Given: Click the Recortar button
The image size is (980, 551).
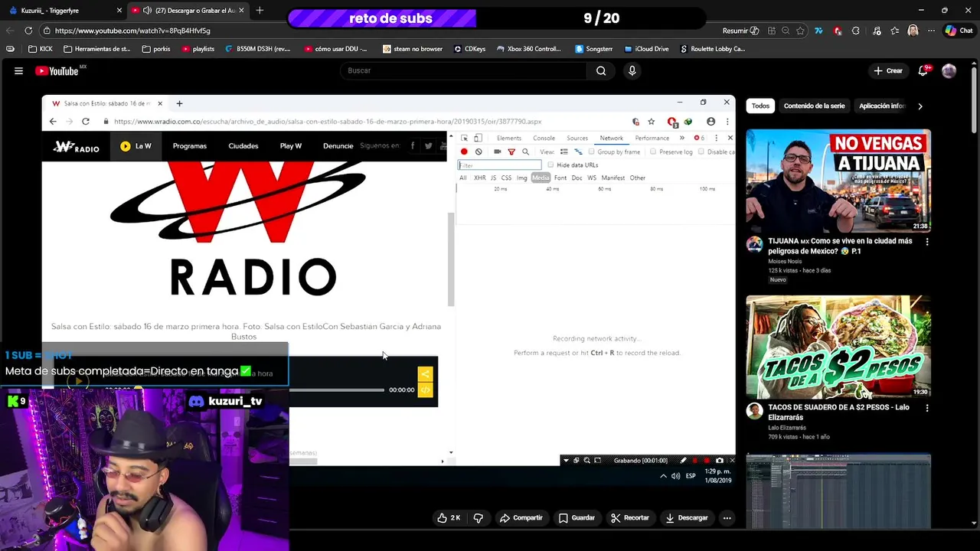Looking at the screenshot, I should [630, 518].
